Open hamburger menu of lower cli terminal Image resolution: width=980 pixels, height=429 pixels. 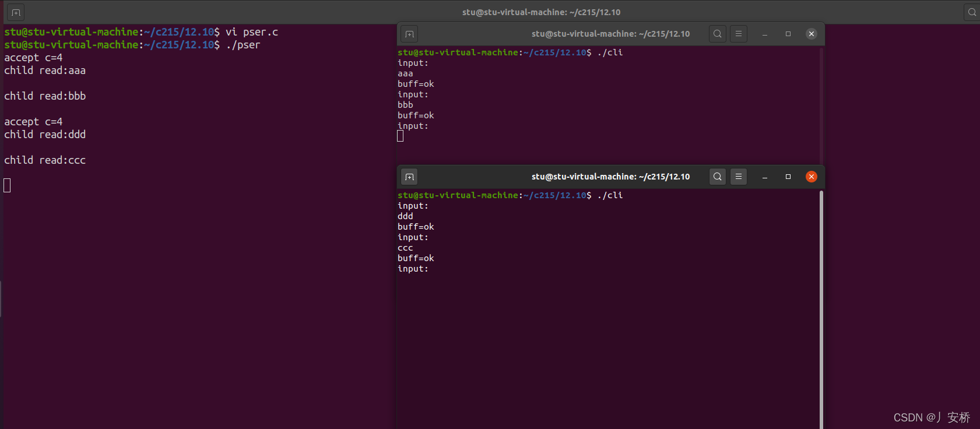coord(739,177)
